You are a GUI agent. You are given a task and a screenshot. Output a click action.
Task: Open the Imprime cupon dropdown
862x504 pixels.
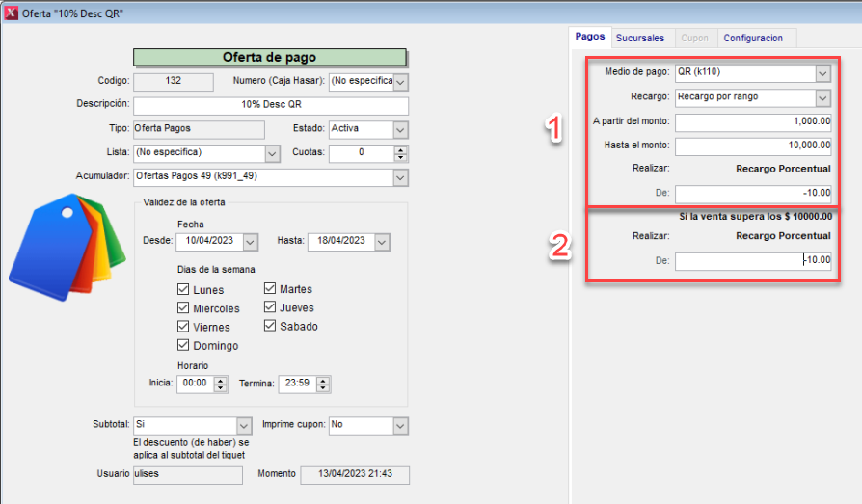pyautogui.click(x=400, y=425)
